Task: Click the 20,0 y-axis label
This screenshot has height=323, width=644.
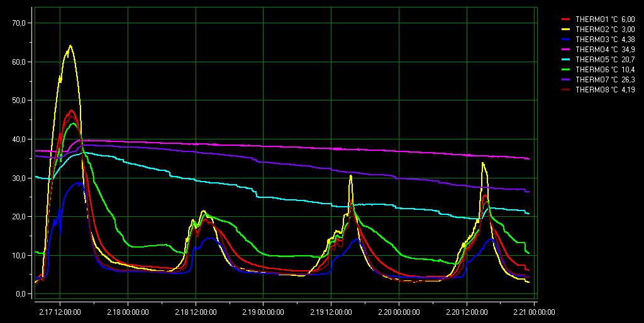Action: [19, 217]
